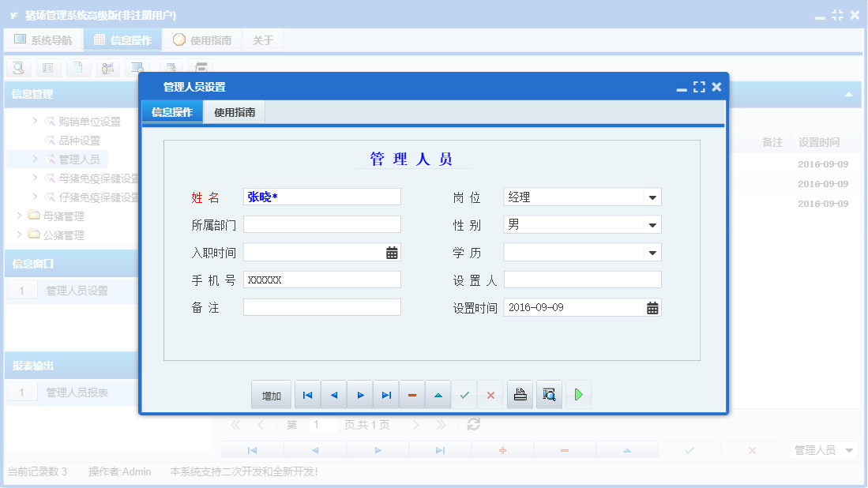868x488 pixels.
Task: Delete the current record with the red minus icon
Action: click(x=411, y=394)
